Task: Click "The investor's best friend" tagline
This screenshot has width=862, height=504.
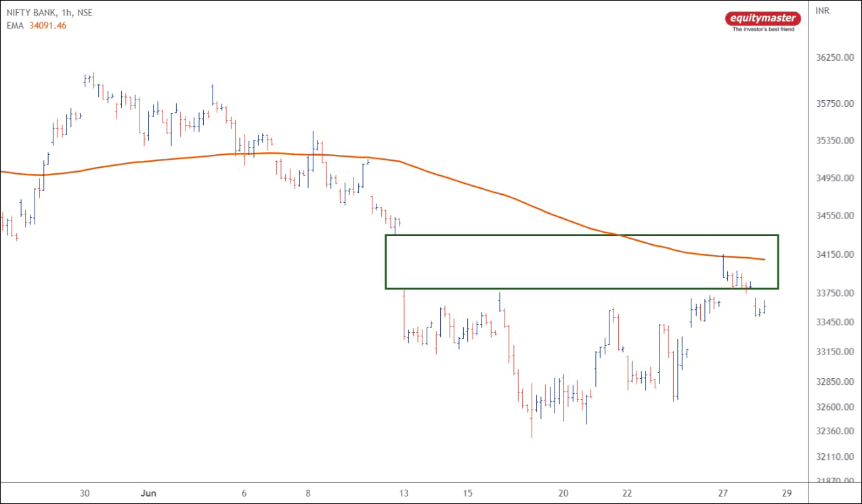Action: (763, 29)
